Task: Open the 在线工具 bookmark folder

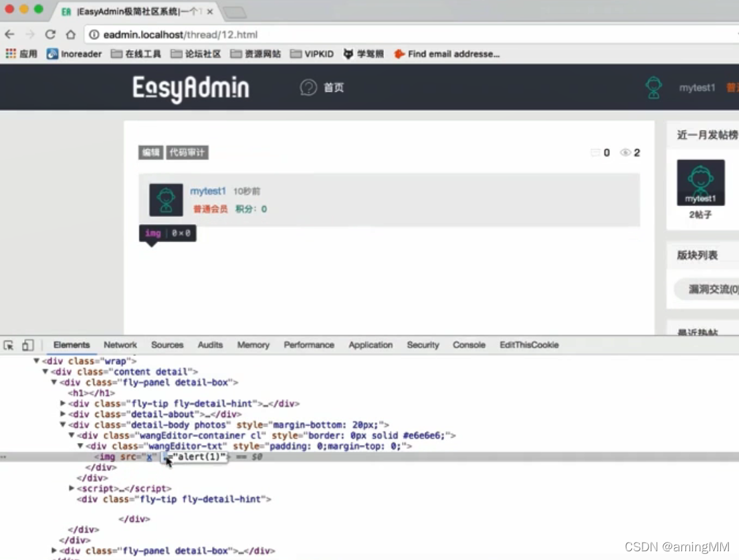Action: click(136, 54)
